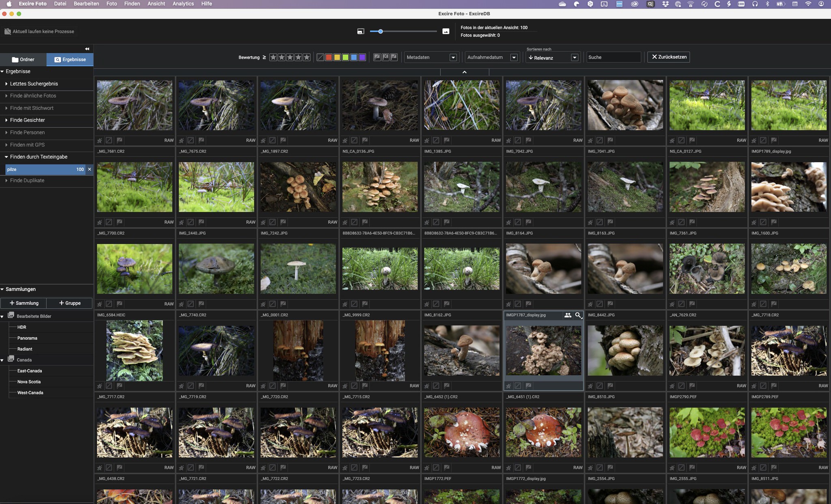Click the small thumbnail size icon

[360, 31]
